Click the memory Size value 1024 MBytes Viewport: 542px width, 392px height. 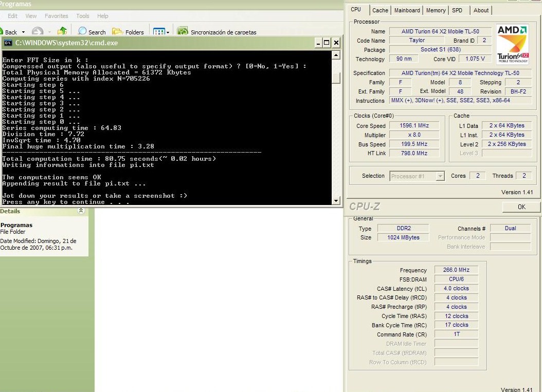403,238
